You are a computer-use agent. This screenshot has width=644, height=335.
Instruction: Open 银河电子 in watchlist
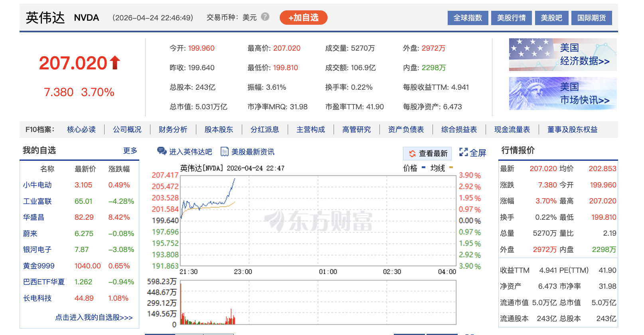coord(38,250)
